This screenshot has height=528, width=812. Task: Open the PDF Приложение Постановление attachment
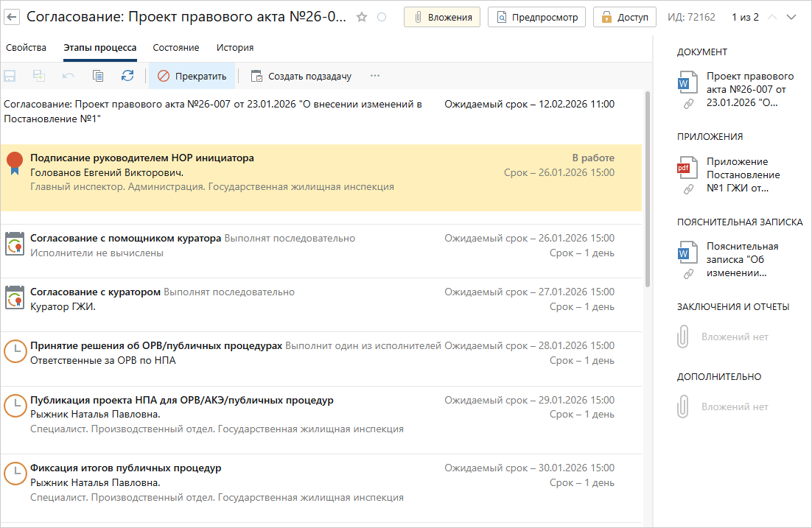click(743, 175)
